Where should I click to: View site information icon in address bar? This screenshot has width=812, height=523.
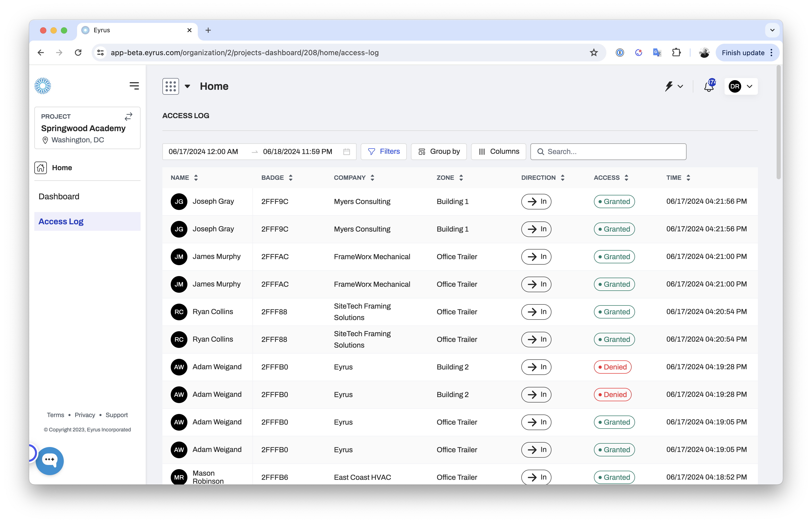click(100, 53)
